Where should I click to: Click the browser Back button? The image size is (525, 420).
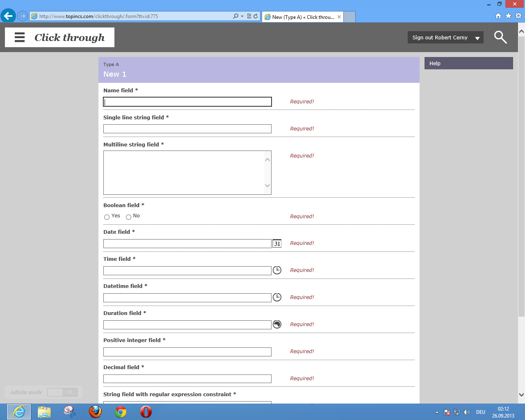8,16
